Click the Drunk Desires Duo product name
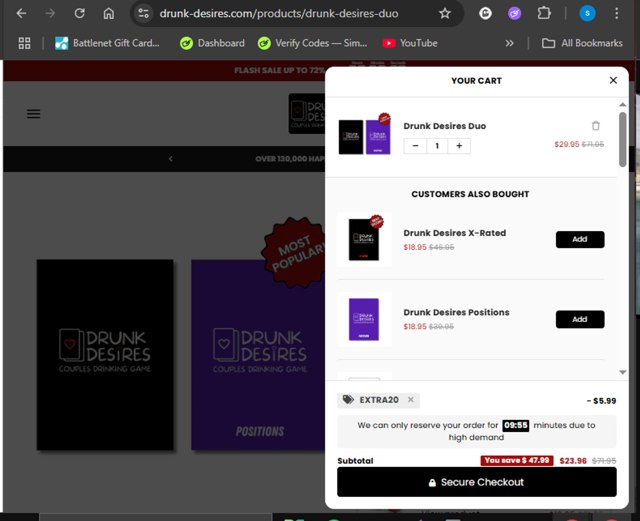This screenshot has width=640, height=521. point(444,126)
